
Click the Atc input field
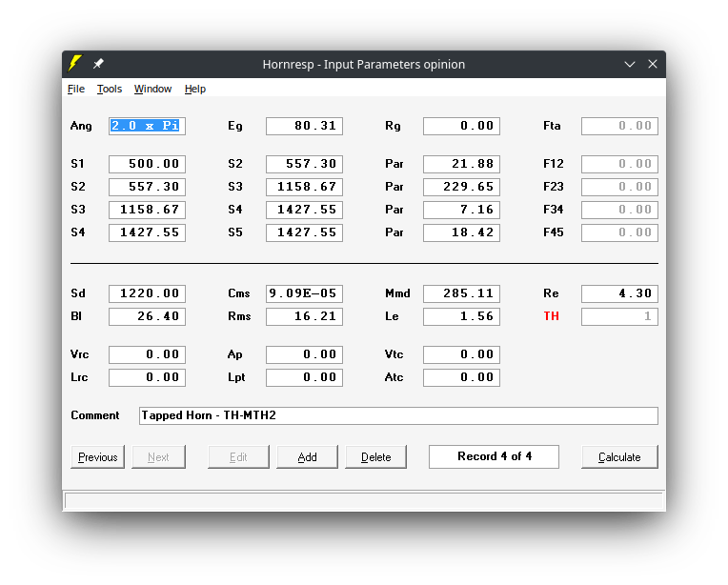(x=461, y=377)
